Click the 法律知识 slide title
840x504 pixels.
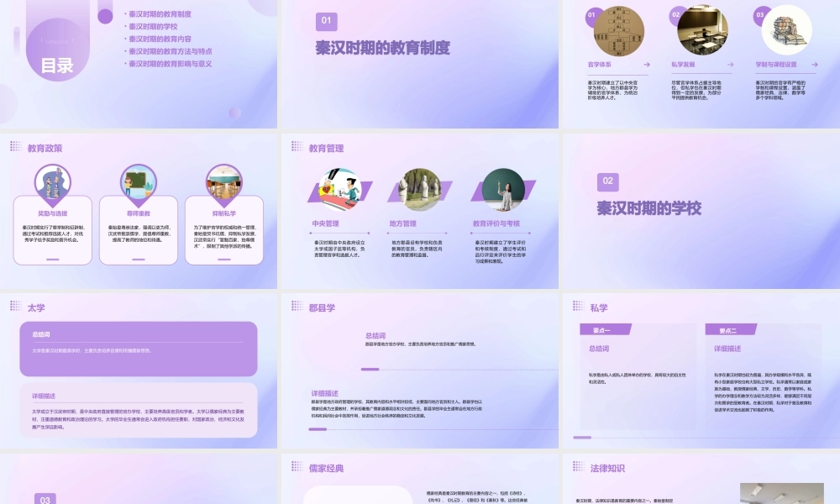pos(607,468)
